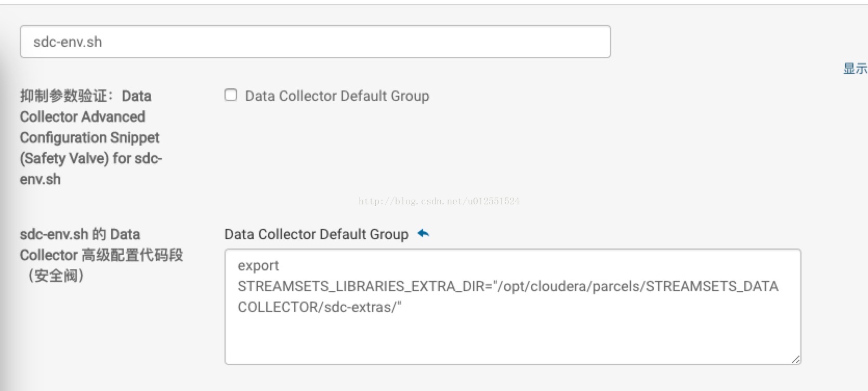The image size is (868, 391).
Task: Place cursor on the export line
Action: [x=258, y=266]
